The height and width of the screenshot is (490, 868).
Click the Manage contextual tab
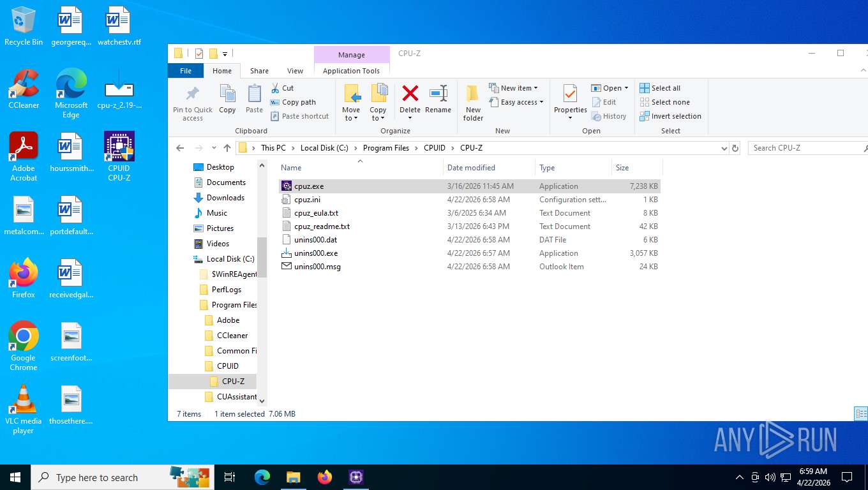tap(352, 55)
